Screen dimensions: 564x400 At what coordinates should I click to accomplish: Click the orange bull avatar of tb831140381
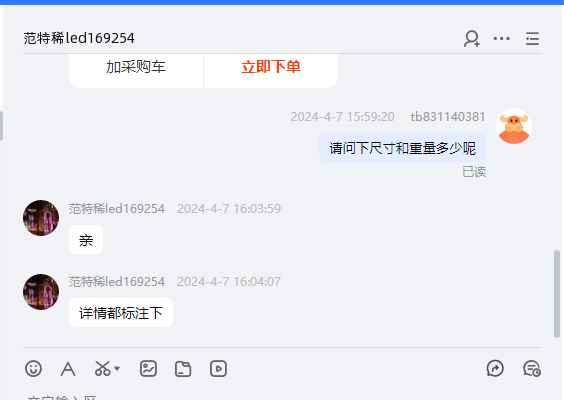coord(514,126)
